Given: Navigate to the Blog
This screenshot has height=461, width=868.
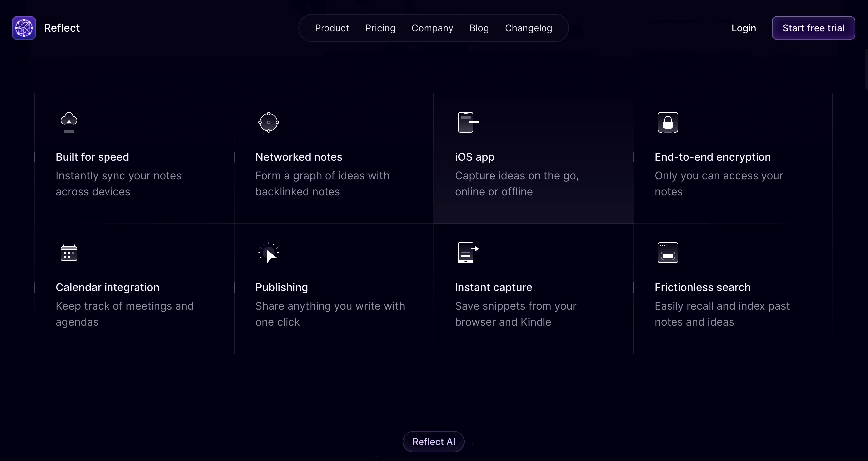Looking at the screenshot, I should coord(479,28).
